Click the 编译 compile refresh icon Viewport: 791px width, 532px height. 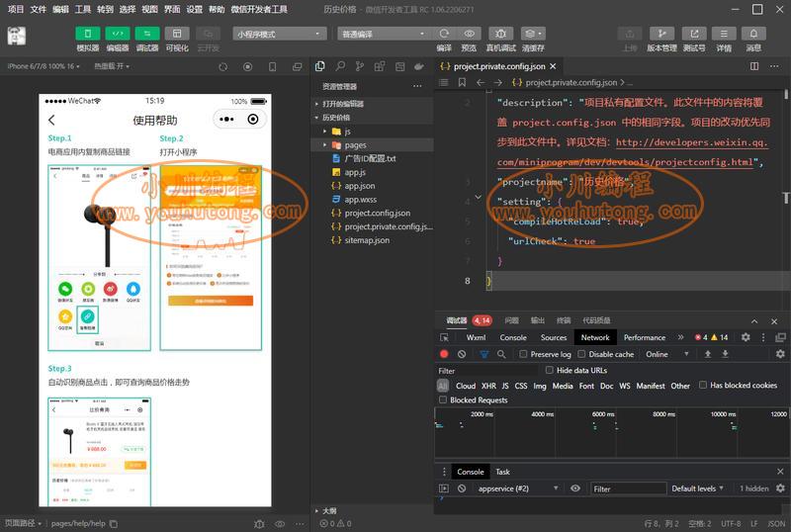(x=444, y=34)
